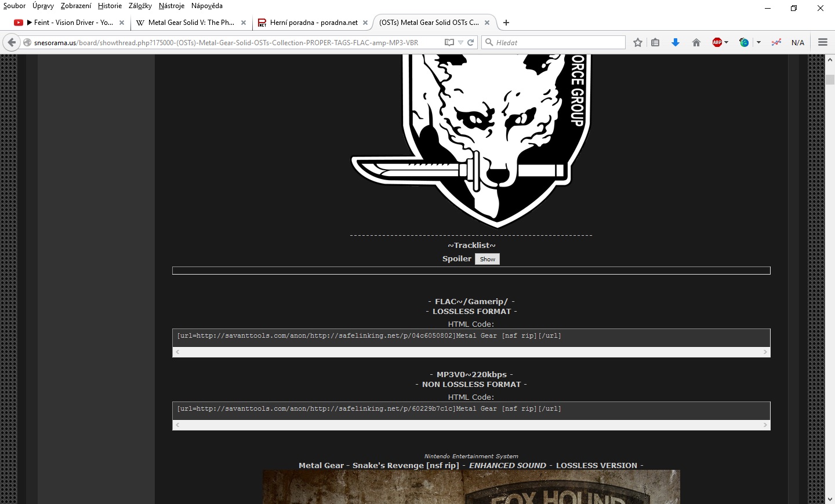Show the Tracklist spoiler

(x=488, y=259)
